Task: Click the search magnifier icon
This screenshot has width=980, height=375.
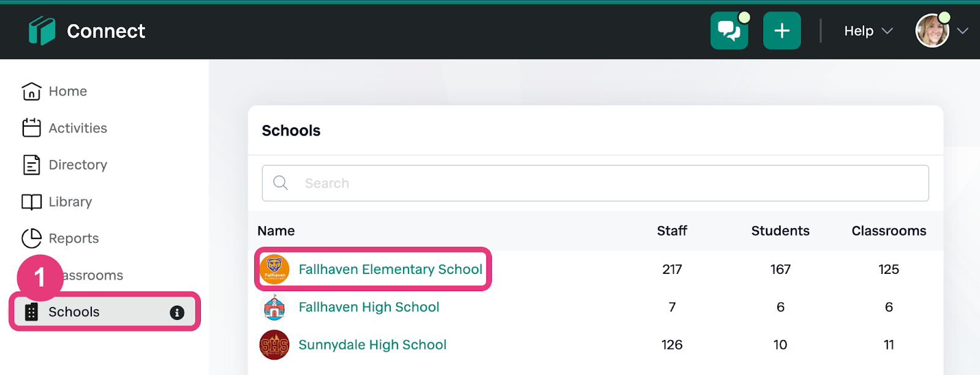Action: click(x=281, y=183)
